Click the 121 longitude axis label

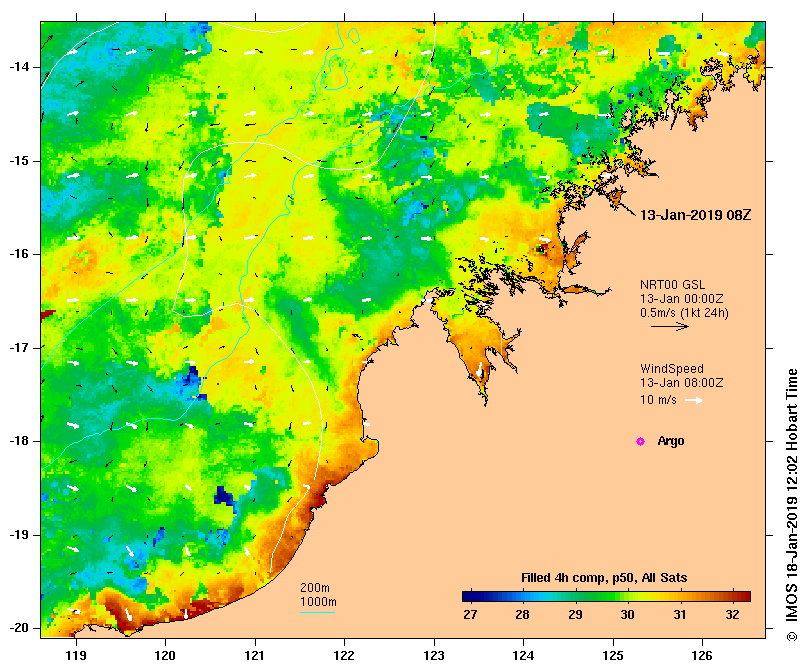coord(255,655)
